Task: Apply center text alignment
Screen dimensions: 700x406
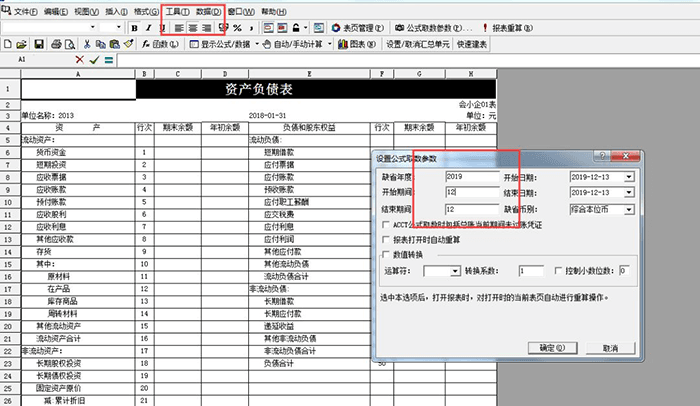Action: point(193,28)
